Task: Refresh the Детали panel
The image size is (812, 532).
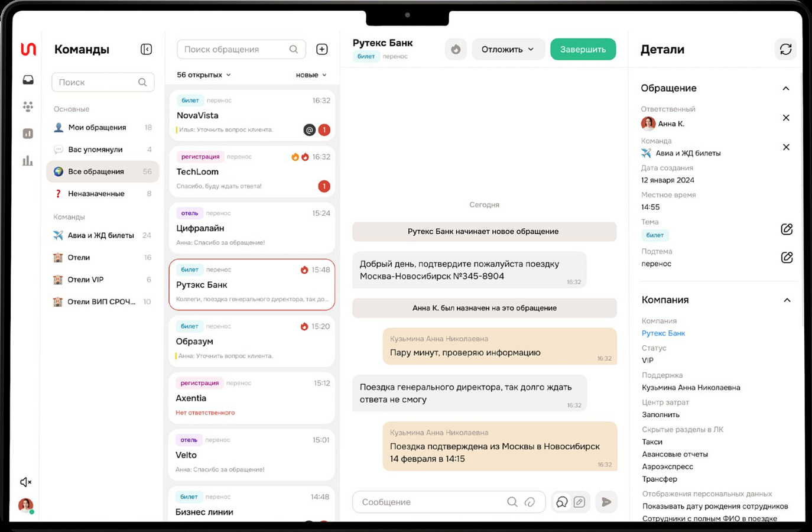Action: point(785,49)
